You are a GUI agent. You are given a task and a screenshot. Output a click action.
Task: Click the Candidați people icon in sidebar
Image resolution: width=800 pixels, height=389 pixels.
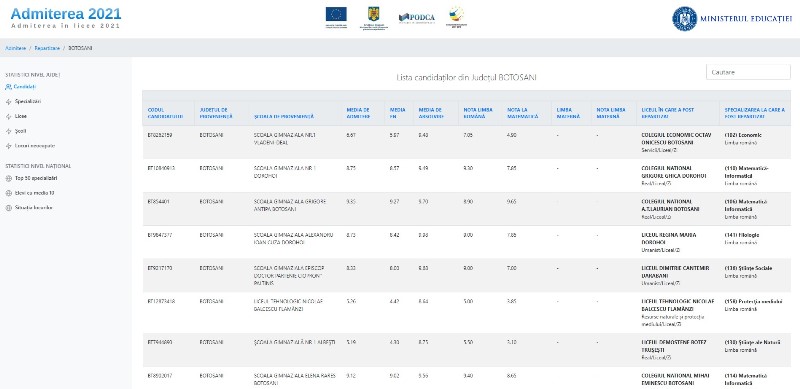[x=8, y=87]
